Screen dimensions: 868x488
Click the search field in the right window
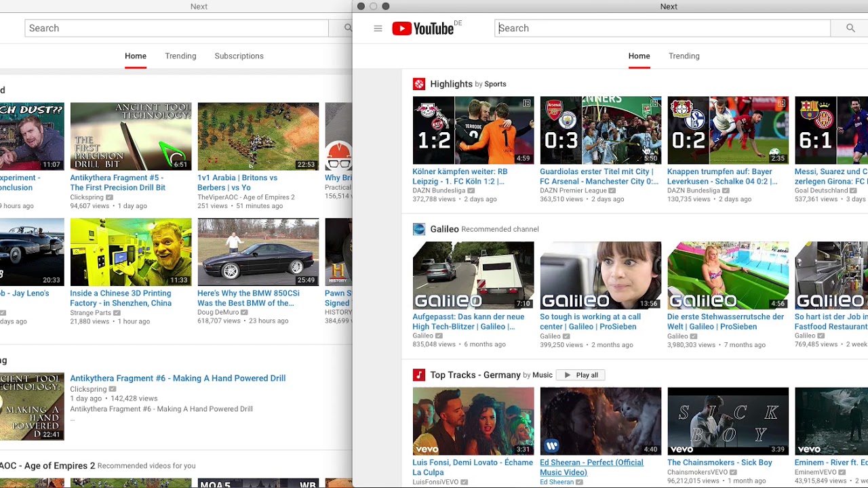coord(663,28)
